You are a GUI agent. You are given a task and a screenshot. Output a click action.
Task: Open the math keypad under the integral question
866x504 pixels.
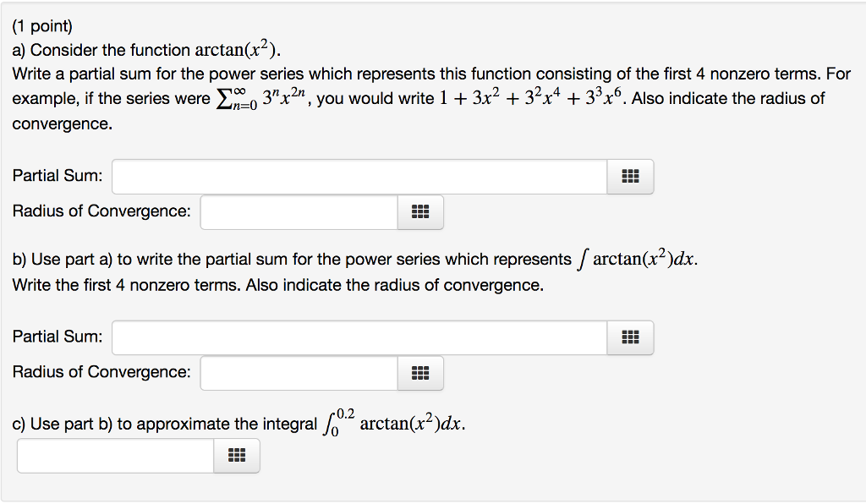[x=237, y=456]
